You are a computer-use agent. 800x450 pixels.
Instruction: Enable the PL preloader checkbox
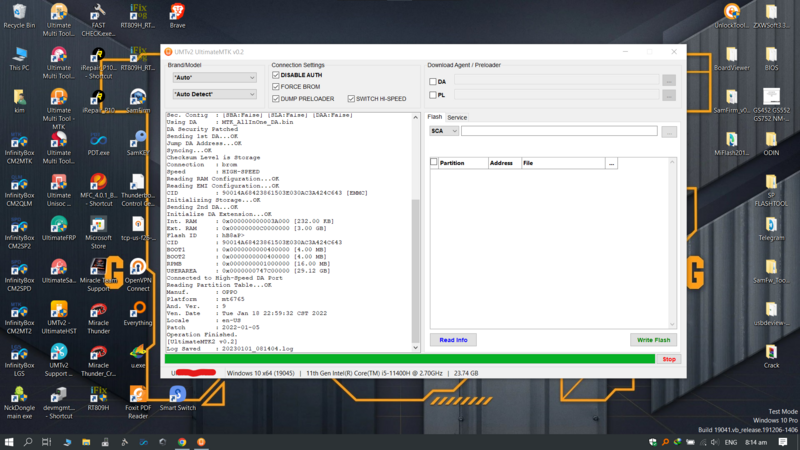pos(433,95)
